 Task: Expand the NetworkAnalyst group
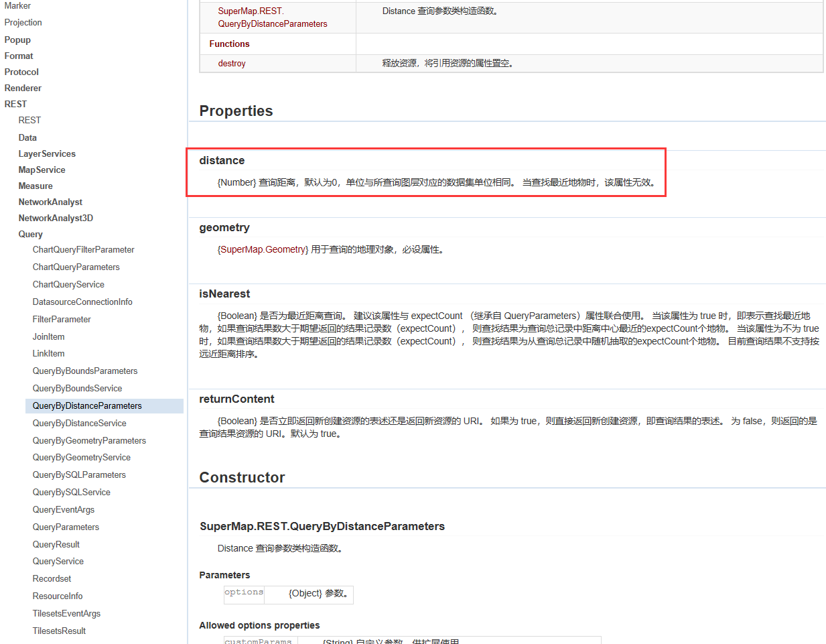click(x=50, y=202)
